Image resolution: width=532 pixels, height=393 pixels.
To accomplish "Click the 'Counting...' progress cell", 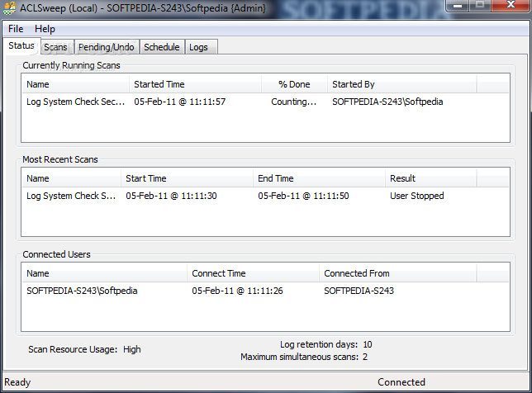I will coord(294,102).
